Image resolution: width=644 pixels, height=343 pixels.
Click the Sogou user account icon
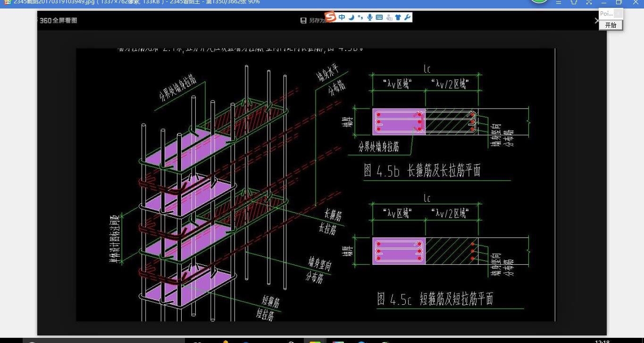tap(389, 18)
